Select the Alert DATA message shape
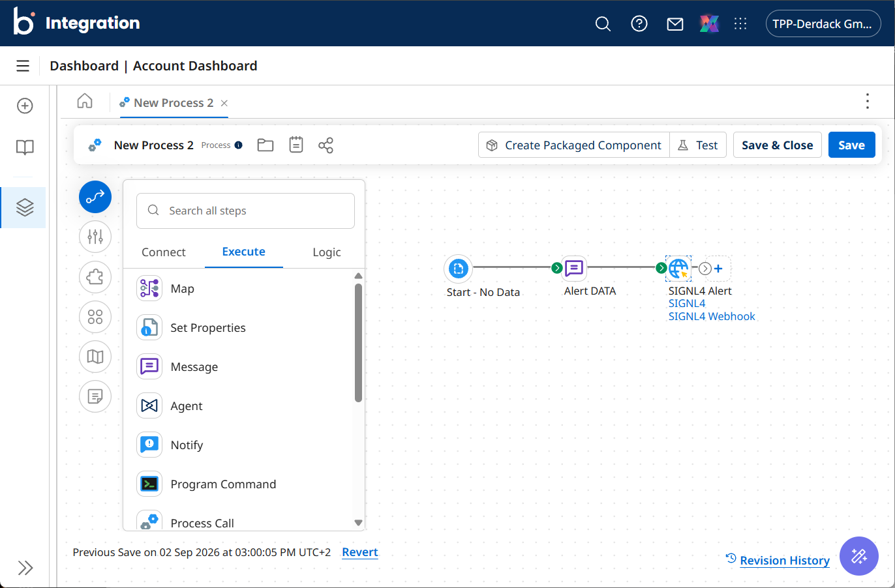This screenshot has height=588, width=895. [x=574, y=268]
